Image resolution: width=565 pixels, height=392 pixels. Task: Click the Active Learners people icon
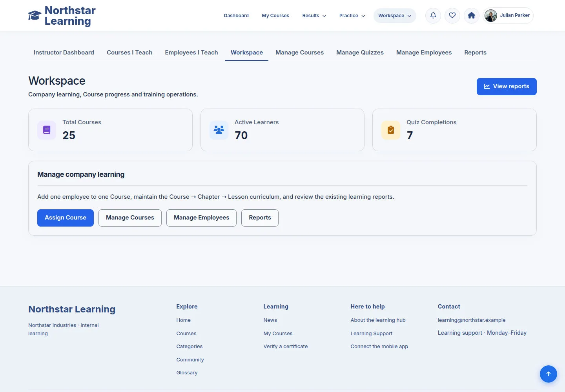click(219, 130)
